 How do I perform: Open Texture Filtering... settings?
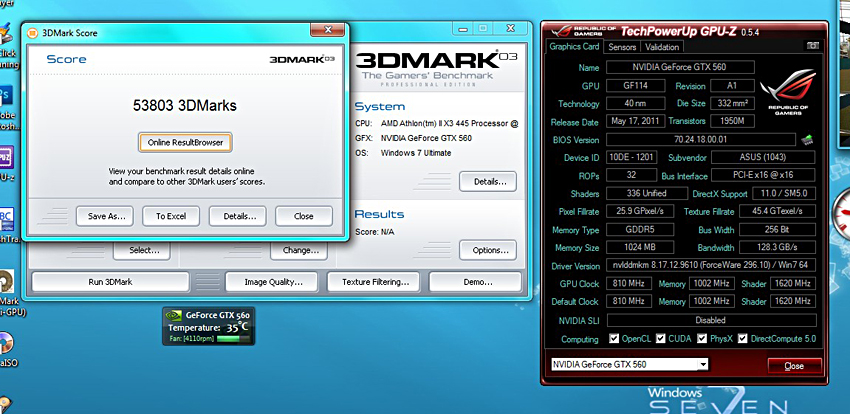(x=374, y=282)
